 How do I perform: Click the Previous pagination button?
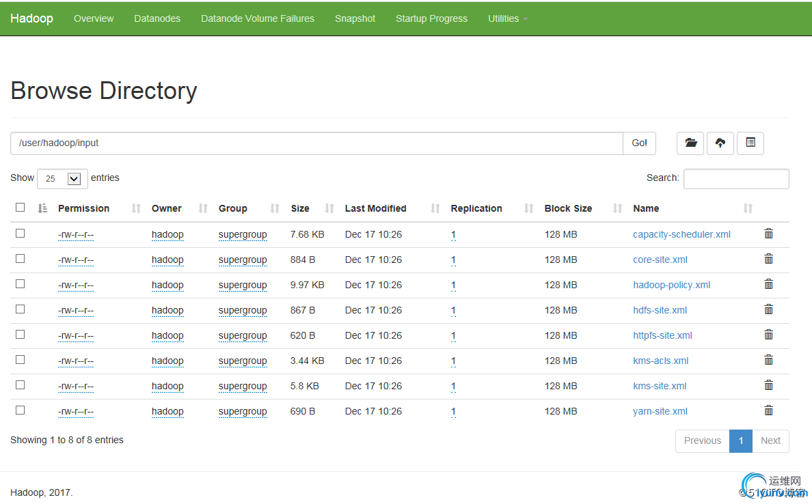click(x=702, y=441)
